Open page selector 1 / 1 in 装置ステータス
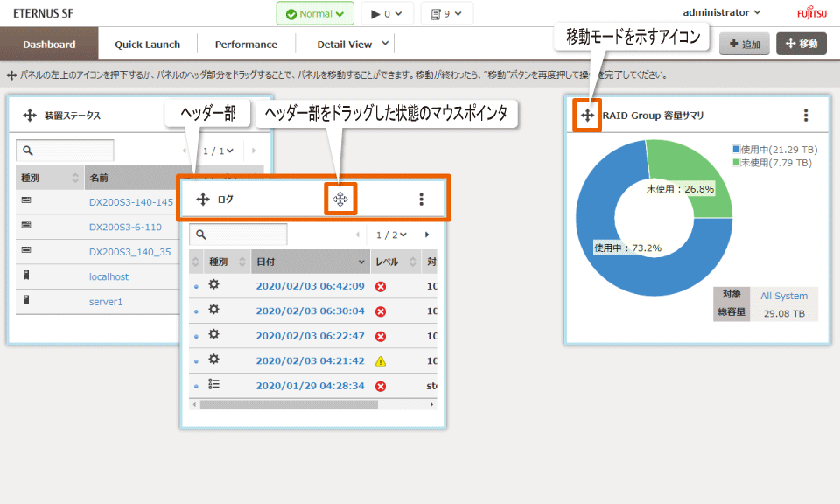This screenshot has width=840, height=504. (218, 151)
